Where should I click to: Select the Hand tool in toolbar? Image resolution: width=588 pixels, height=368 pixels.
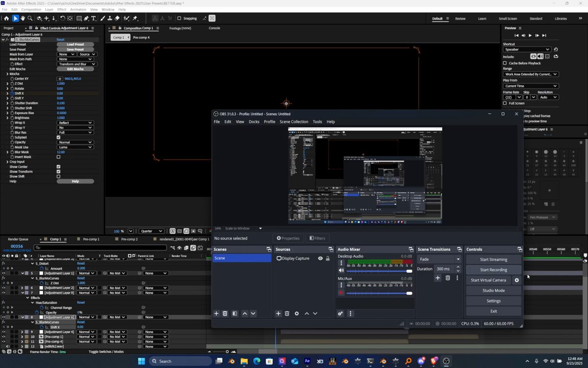pyautogui.click(x=22, y=18)
